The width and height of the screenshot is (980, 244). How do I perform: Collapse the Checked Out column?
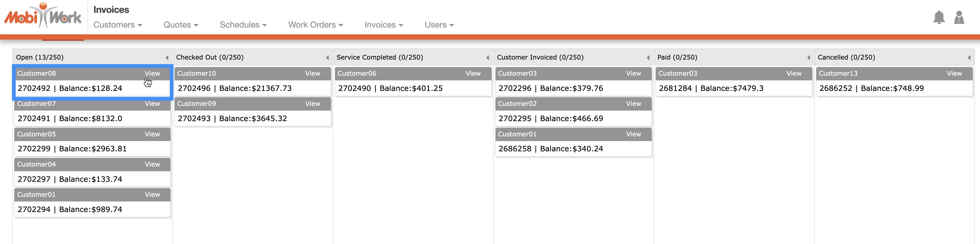[327, 58]
